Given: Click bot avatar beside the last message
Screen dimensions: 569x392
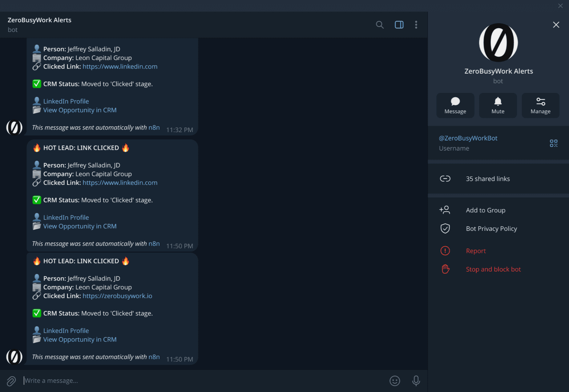Looking at the screenshot, I should coord(14,356).
